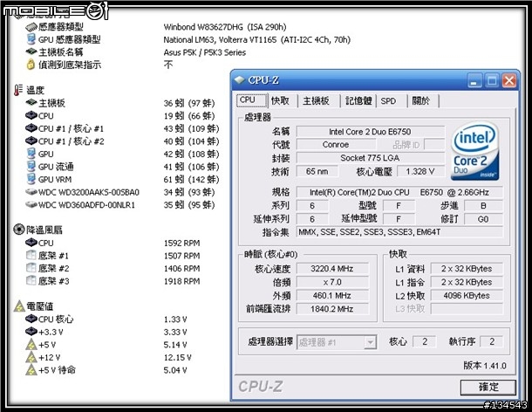Click the 1592 RPM CPU fan value
Screen dimensions: 532x412
[x=182, y=244]
